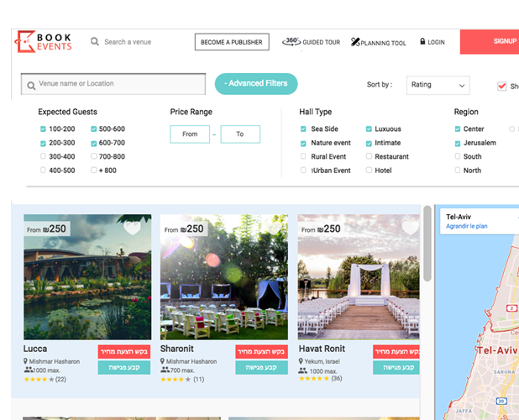Check the Hotel hall type
The width and height of the screenshot is (519, 420).
[x=369, y=171]
